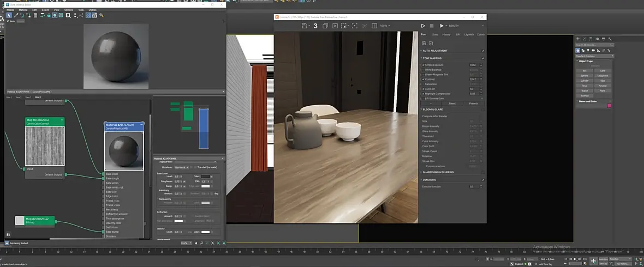Click the Sphere object type button
This screenshot has width=644, height=267.
pyautogui.click(x=585, y=76)
